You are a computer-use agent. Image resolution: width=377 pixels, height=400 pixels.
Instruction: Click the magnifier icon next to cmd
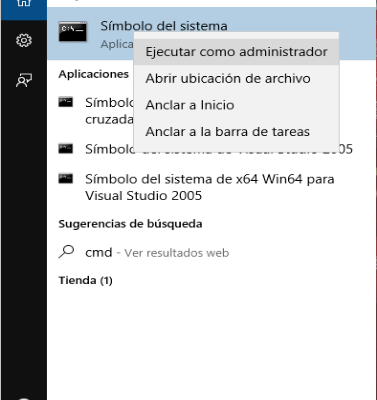point(66,252)
